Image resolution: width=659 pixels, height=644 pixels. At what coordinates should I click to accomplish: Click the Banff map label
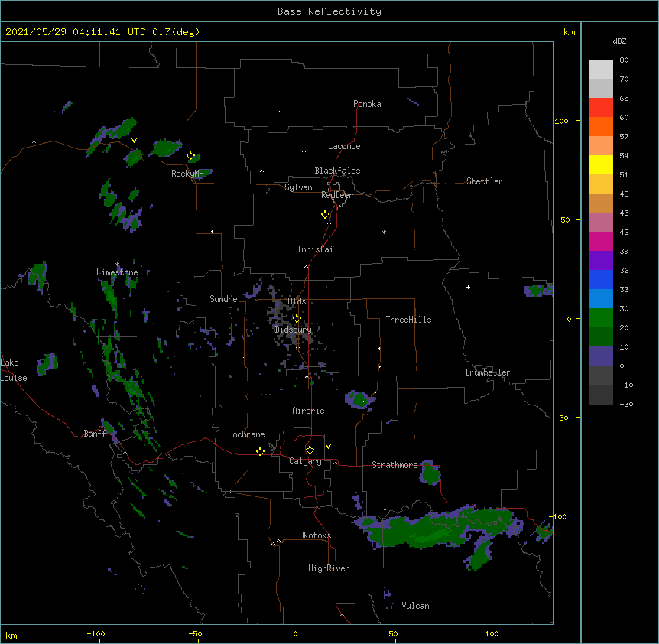(95, 434)
